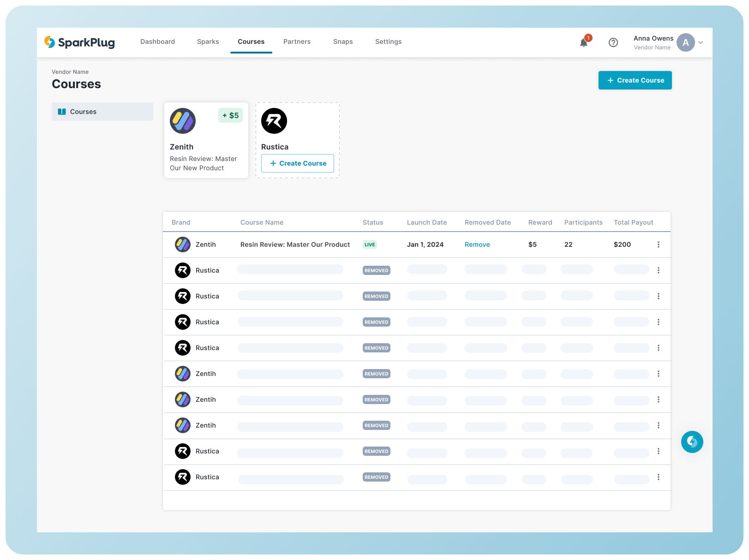Click the Launch Date column header

[x=427, y=222]
